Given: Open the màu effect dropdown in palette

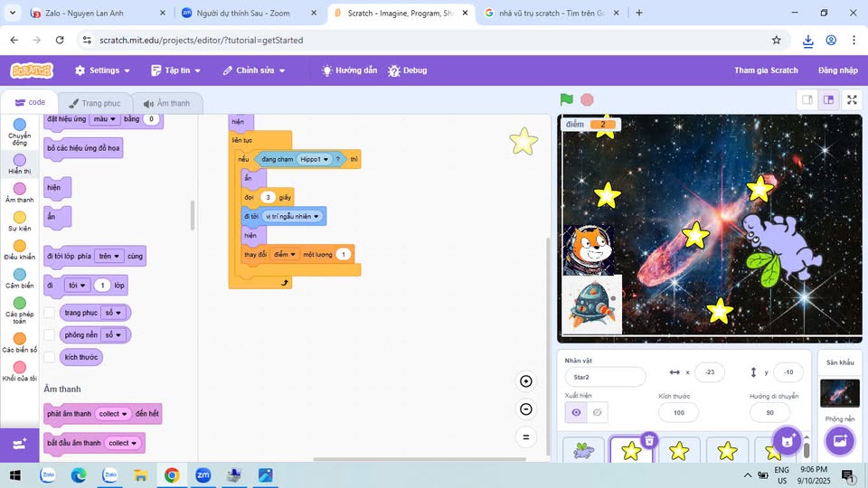Looking at the screenshot, I should [x=105, y=119].
